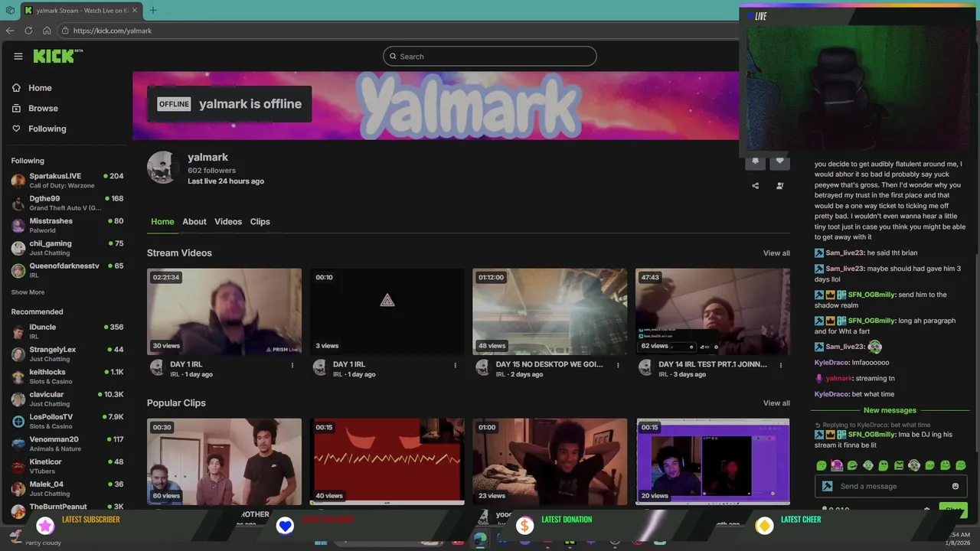Viewport: 980px width, 551px height.
Task: Play the purple 00:15 clip with 20 views
Action: coord(713,461)
